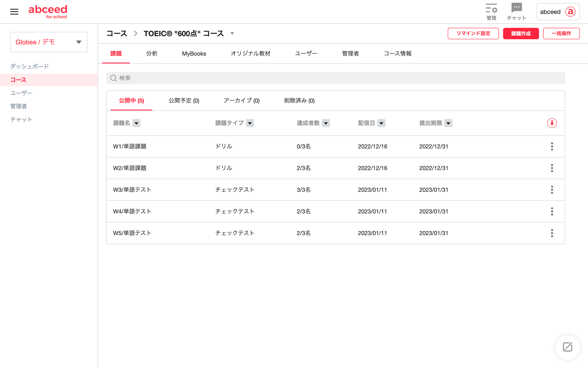Open the 管理 settings icon
This screenshot has width=588, height=368.
[491, 11]
